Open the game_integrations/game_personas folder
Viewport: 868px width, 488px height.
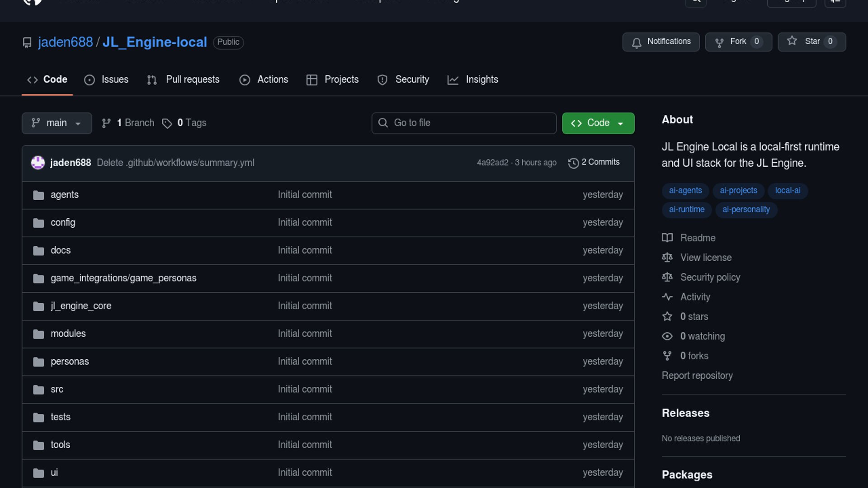[123, 278]
